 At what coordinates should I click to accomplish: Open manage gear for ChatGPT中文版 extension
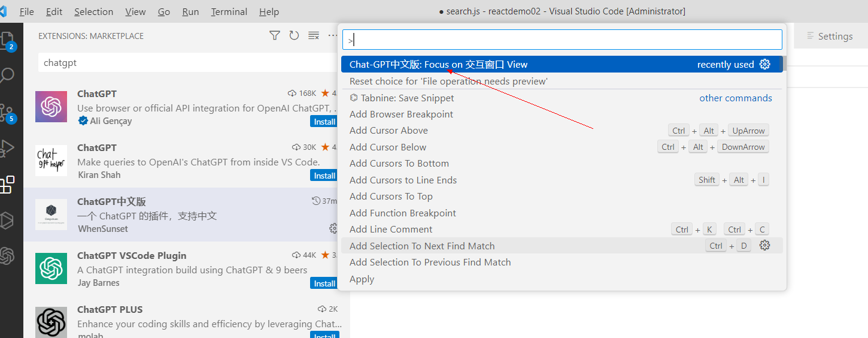(x=333, y=228)
